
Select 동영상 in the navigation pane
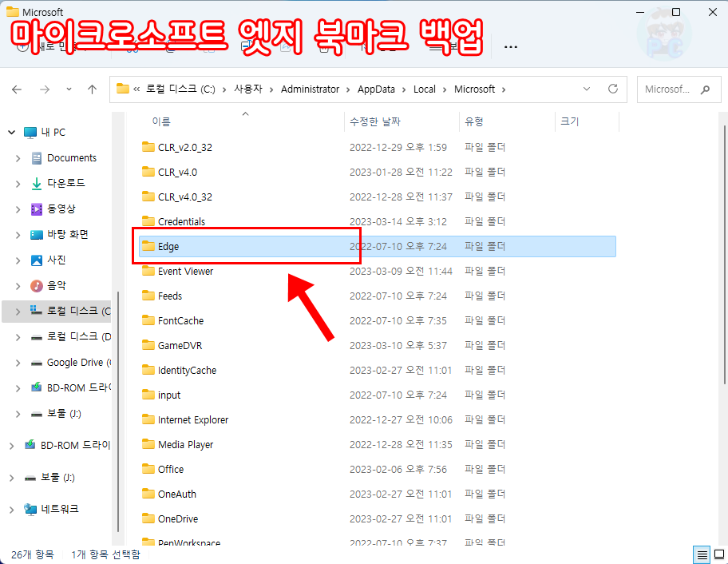pos(61,209)
